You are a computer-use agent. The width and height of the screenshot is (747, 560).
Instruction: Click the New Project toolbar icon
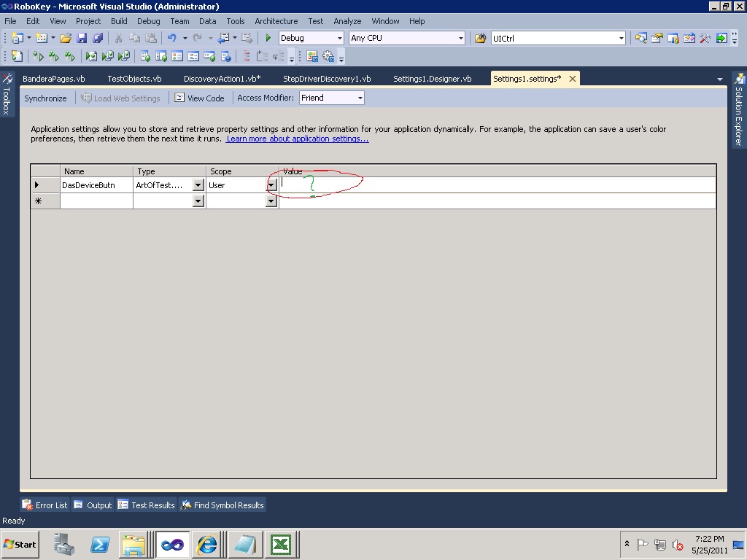tap(18, 38)
